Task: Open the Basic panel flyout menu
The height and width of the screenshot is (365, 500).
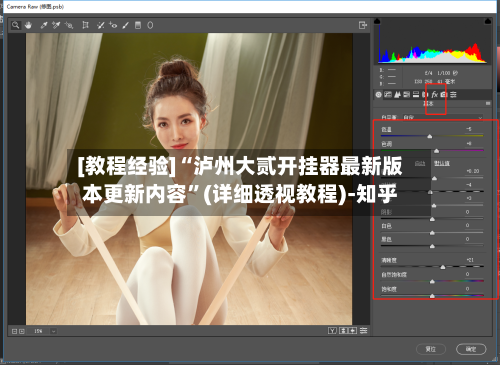Action: [488, 104]
